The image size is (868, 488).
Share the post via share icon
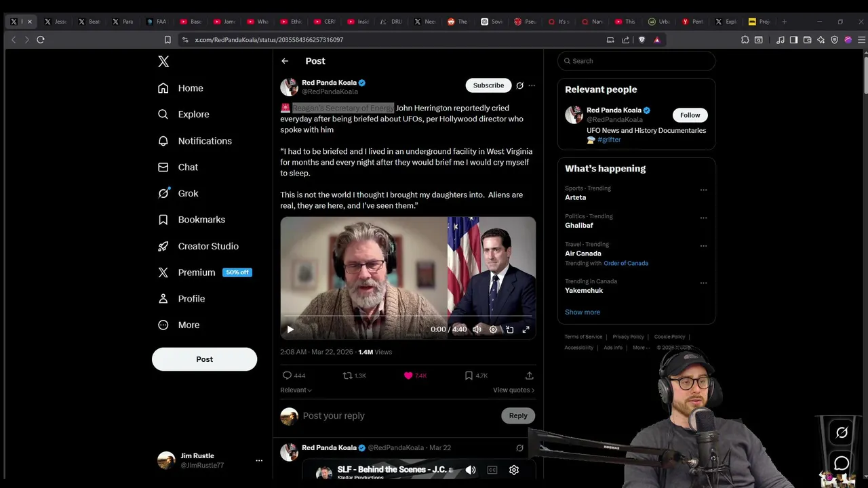coord(530,375)
